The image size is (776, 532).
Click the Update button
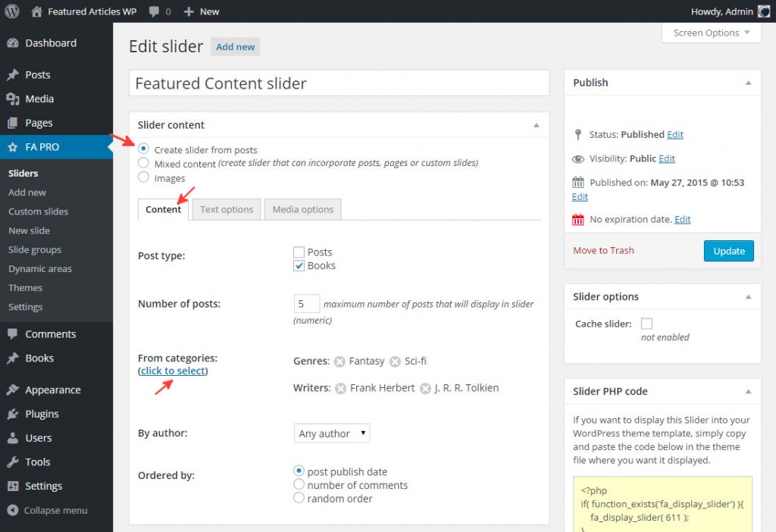click(728, 251)
